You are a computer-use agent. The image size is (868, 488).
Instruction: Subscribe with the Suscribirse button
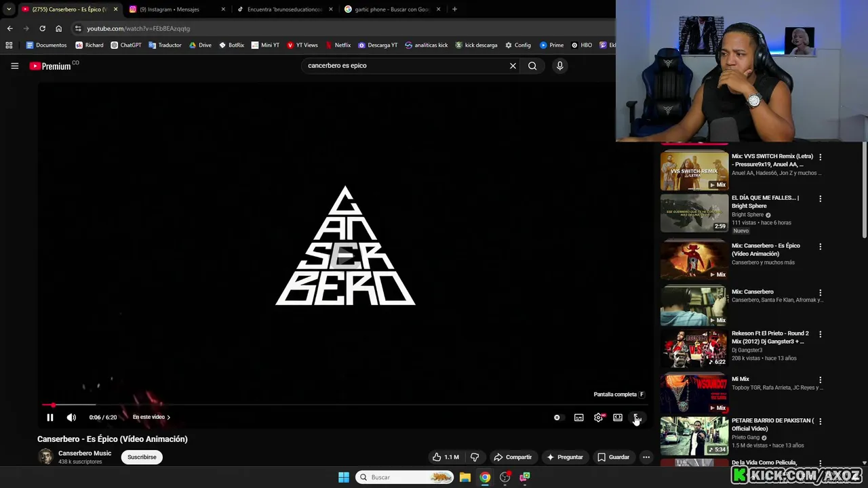point(142,457)
